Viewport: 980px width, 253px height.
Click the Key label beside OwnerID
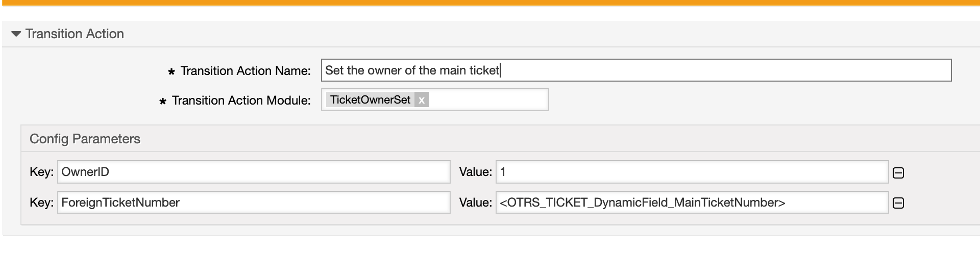[x=41, y=172]
